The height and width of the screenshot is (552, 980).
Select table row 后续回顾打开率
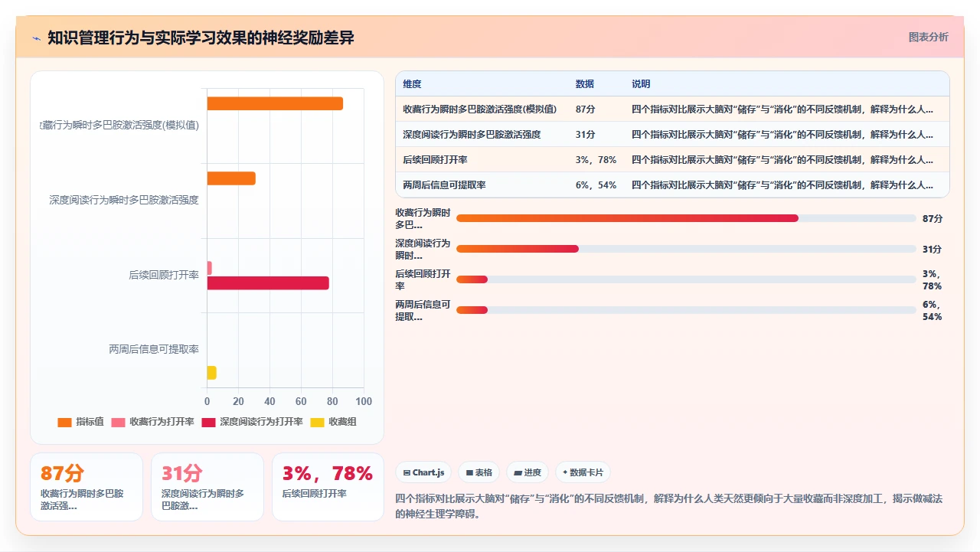[x=672, y=159]
